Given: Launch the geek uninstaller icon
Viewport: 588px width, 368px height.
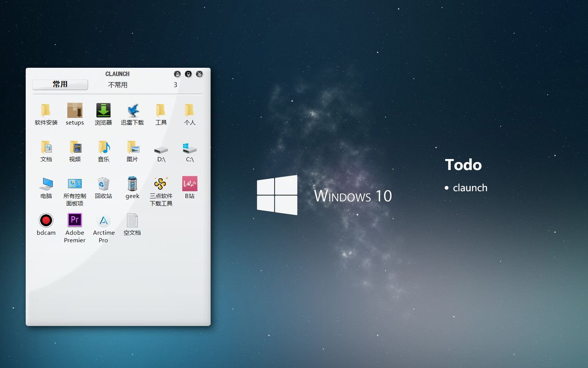Looking at the screenshot, I should pos(132,184).
